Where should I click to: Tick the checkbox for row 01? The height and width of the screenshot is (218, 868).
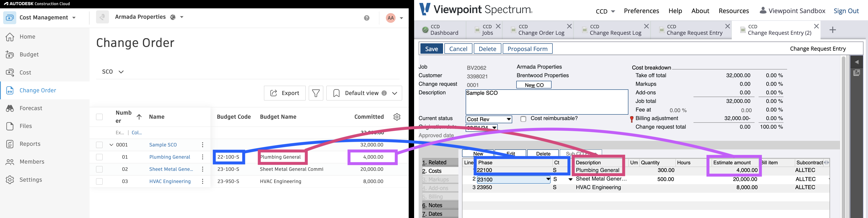click(x=99, y=157)
